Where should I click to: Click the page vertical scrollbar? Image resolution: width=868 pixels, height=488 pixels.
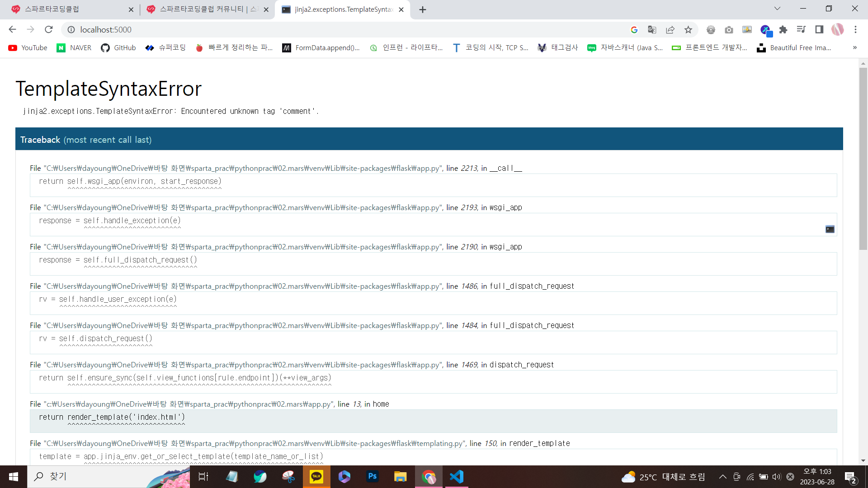click(863, 158)
